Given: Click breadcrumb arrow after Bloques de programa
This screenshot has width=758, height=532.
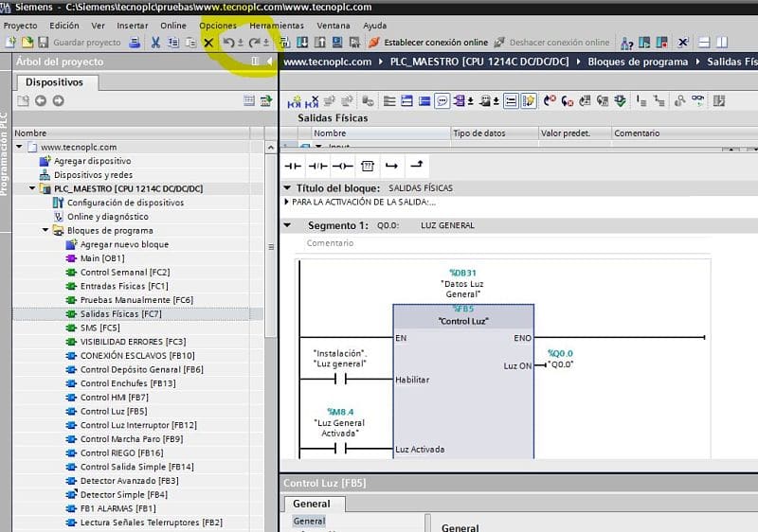Looking at the screenshot, I should pos(697,62).
